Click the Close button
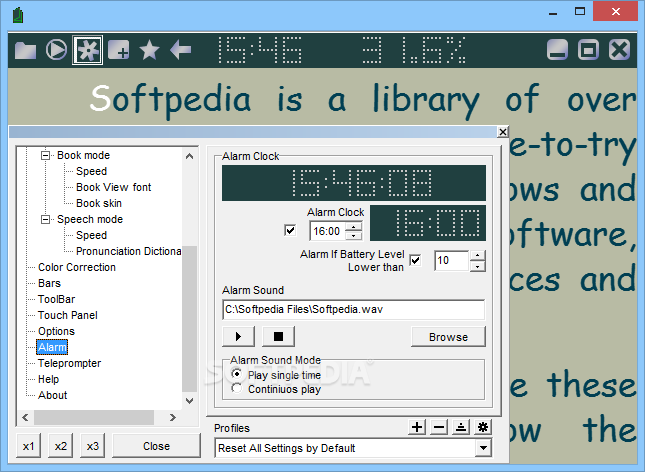645x472 pixels. (156, 446)
